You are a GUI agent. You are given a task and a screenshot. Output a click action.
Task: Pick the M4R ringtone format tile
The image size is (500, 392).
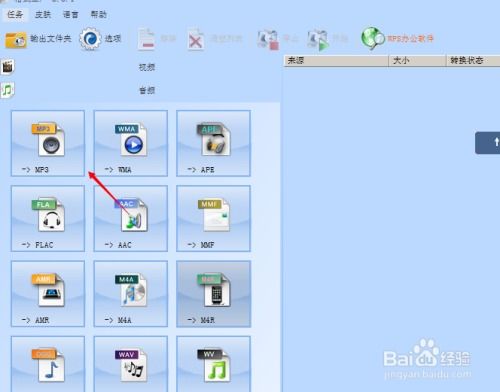[x=213, y=294]
